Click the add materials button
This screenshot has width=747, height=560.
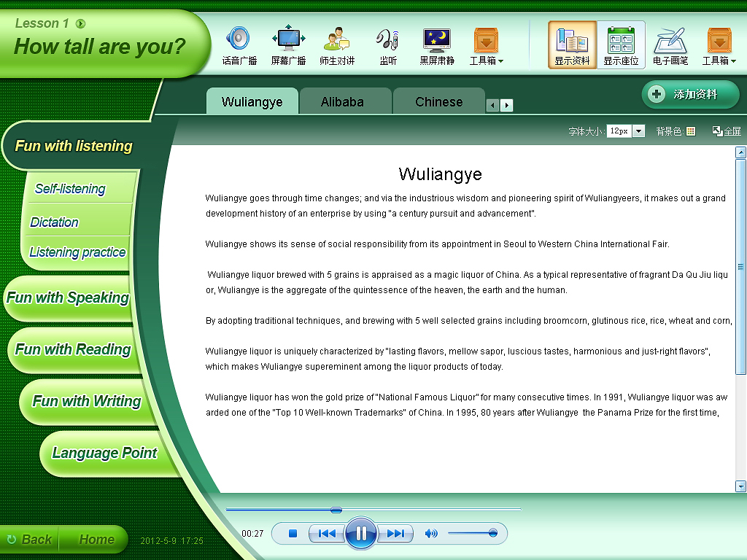click(690, 95)
